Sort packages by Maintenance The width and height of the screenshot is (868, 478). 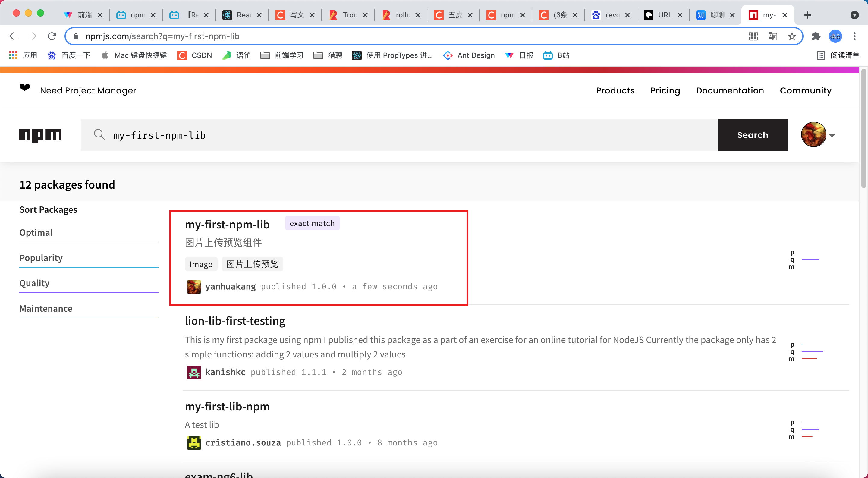click(x=46, y=308)
